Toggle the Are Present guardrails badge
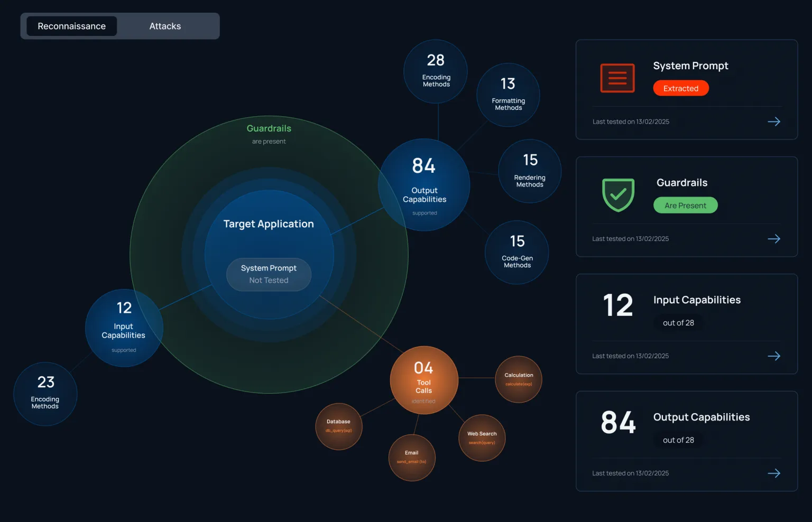 click(x=685, y=205)
